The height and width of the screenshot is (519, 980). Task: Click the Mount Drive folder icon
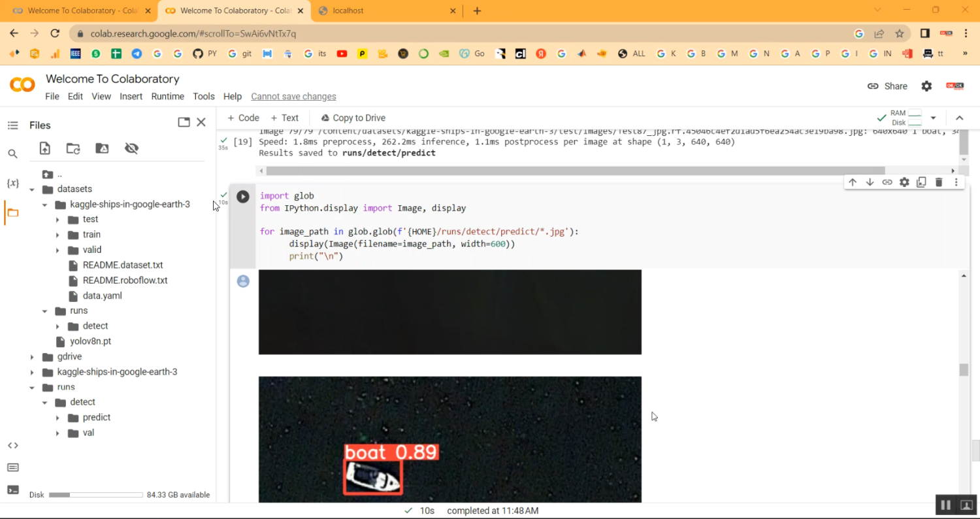coord(102,148)
